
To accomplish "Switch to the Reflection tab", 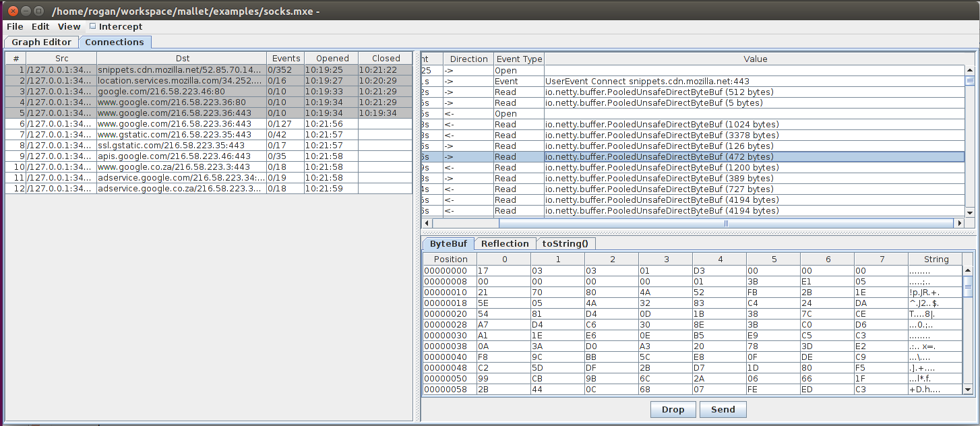I will tap(505, 244).
